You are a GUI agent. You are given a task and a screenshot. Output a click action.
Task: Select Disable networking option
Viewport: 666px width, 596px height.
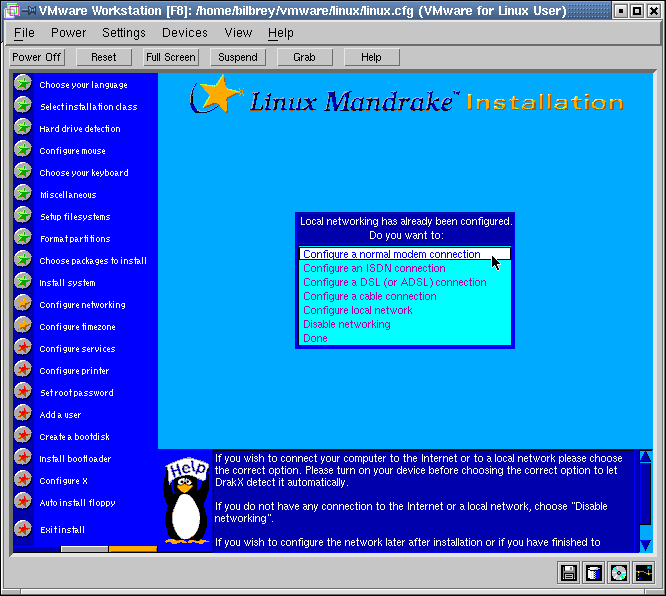point(346,324)
